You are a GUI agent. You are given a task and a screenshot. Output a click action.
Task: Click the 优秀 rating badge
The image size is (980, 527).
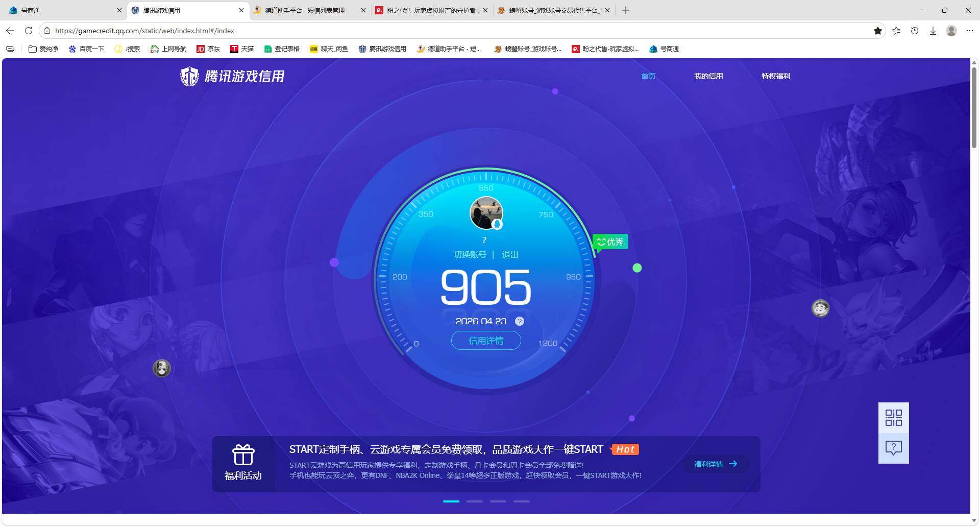coord(610,242)
